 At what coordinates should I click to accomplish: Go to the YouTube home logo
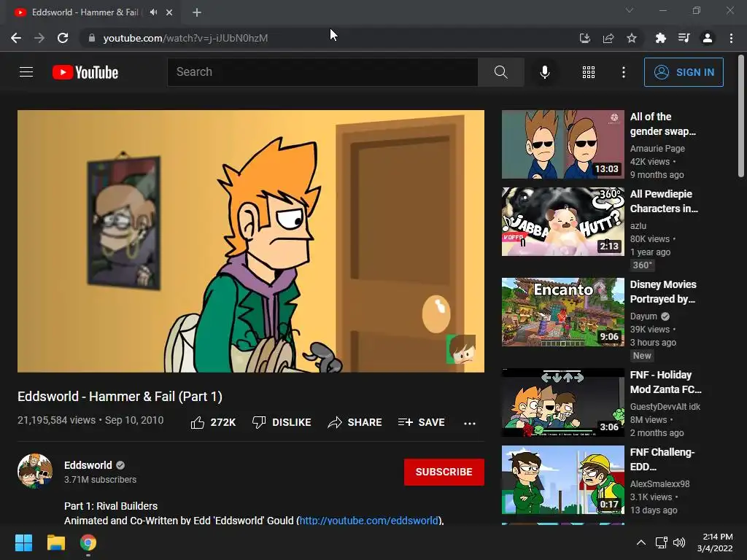tap(85, 72)
